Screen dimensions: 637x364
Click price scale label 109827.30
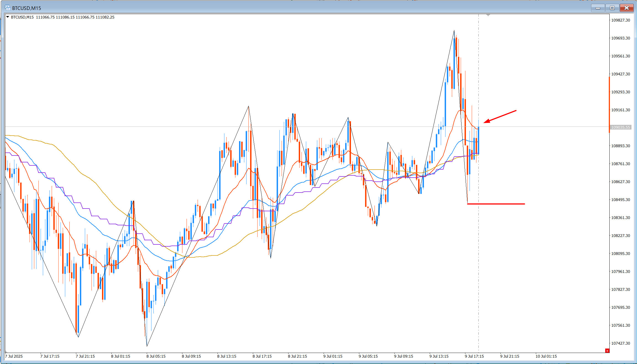[x=621, y=20]
